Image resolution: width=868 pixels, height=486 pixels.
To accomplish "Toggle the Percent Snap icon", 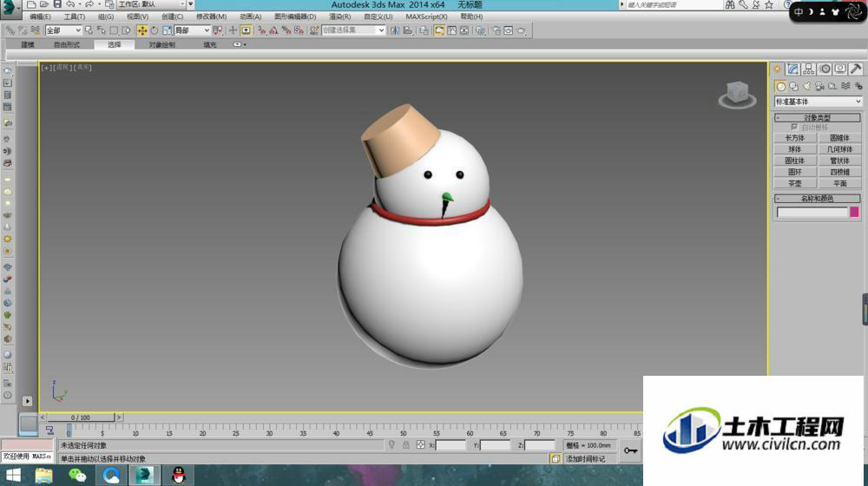I will (x=286, y=30).
